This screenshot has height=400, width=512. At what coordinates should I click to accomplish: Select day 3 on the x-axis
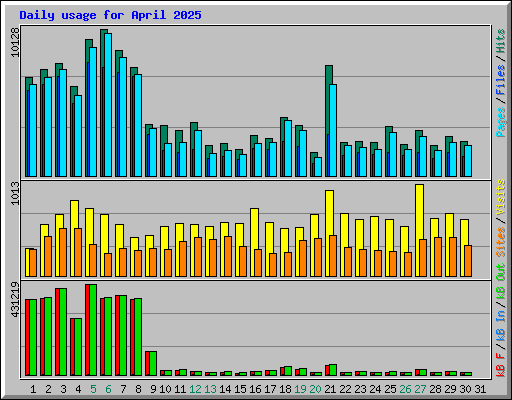coord(63,389)
